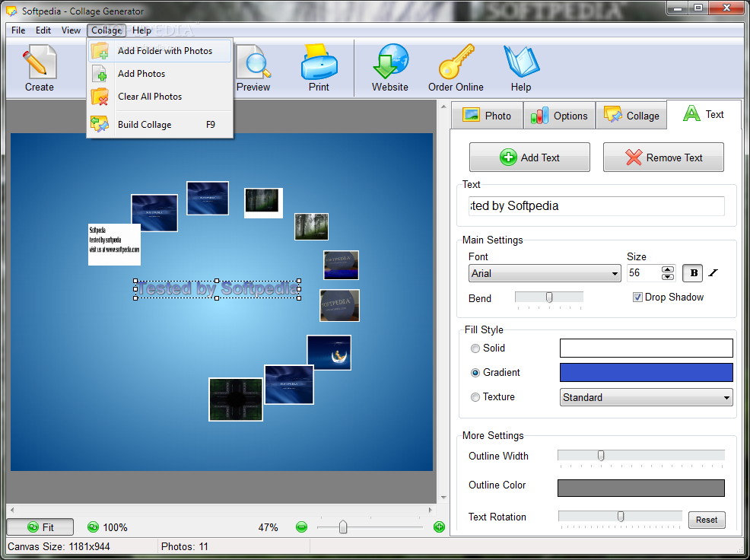Select the white text note thumbnail on canvas

[114, 244]
